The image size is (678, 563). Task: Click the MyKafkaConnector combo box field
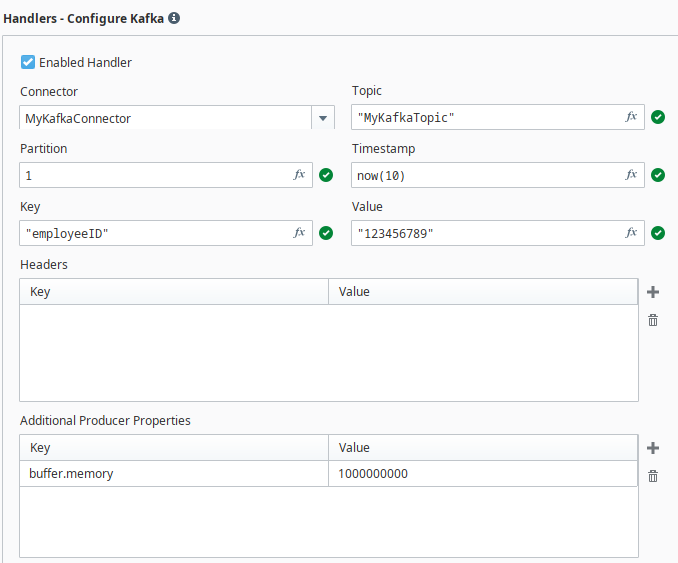165,118
